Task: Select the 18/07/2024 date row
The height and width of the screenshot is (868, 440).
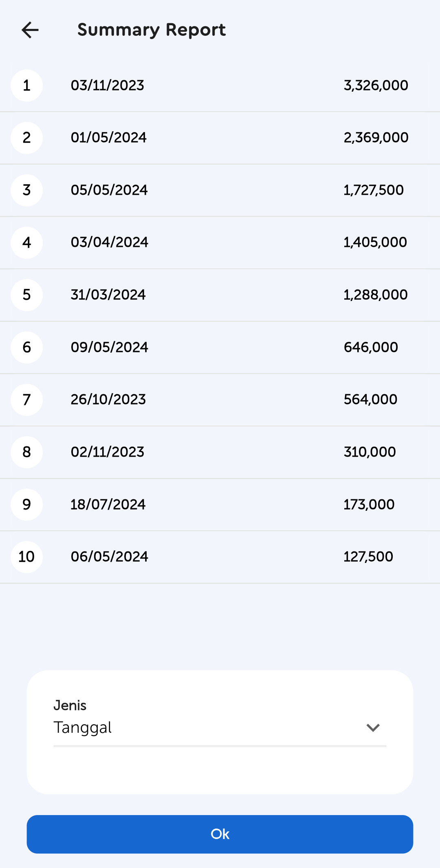Action: click(x=108, y=505)
